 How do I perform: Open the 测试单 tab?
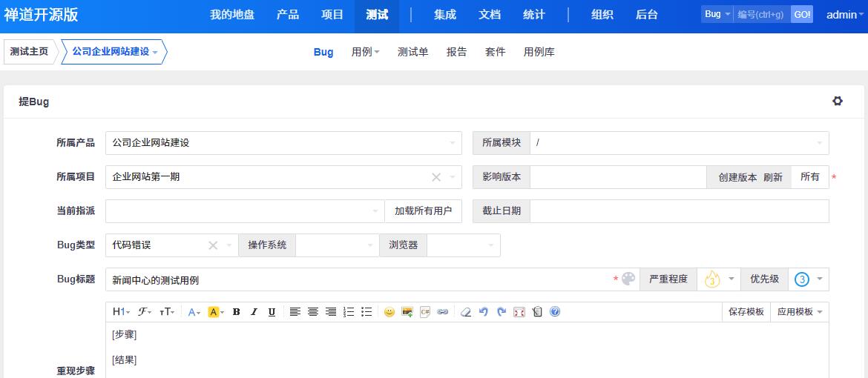click(x=412, y=52)
